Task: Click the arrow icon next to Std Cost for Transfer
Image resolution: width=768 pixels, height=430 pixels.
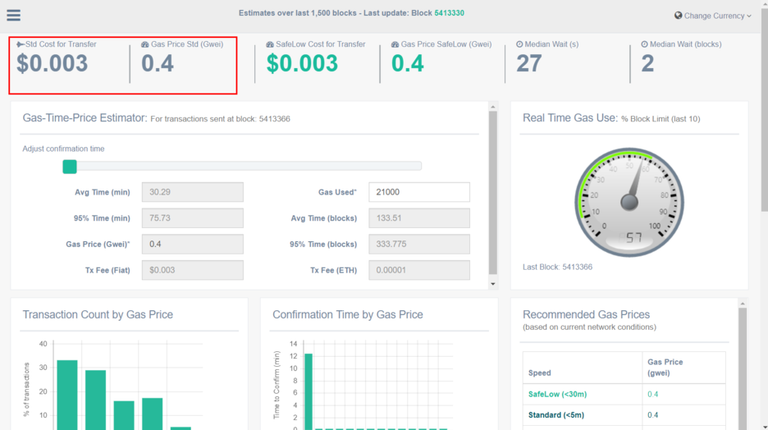Action: 20,45
